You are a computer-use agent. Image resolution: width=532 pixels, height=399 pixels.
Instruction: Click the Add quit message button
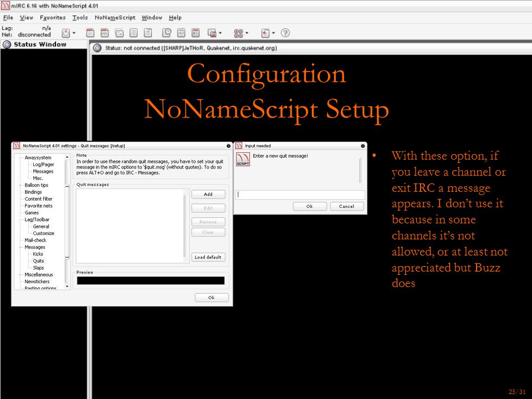208,195
